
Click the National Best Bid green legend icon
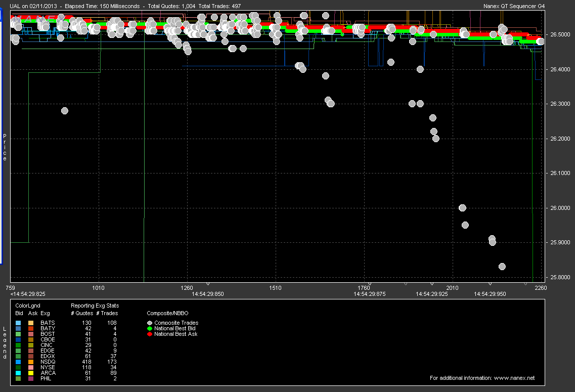(150, 329)
